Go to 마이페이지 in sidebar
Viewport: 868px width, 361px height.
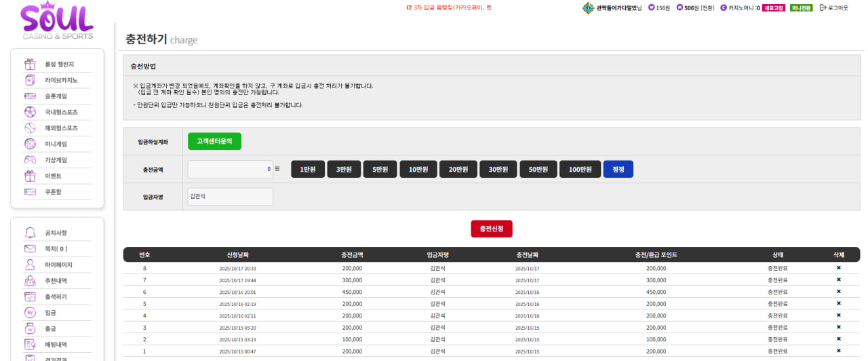click(58, 265)
